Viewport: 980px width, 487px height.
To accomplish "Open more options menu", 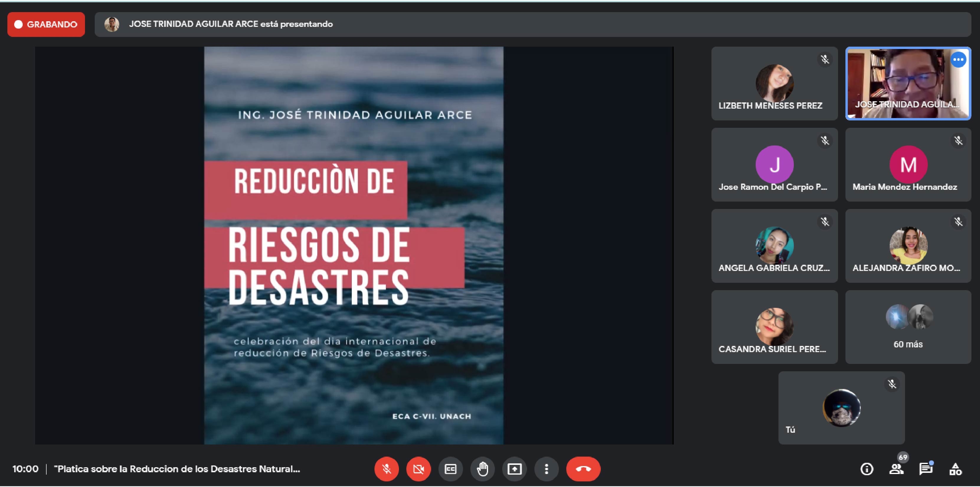I will (546, 469).
